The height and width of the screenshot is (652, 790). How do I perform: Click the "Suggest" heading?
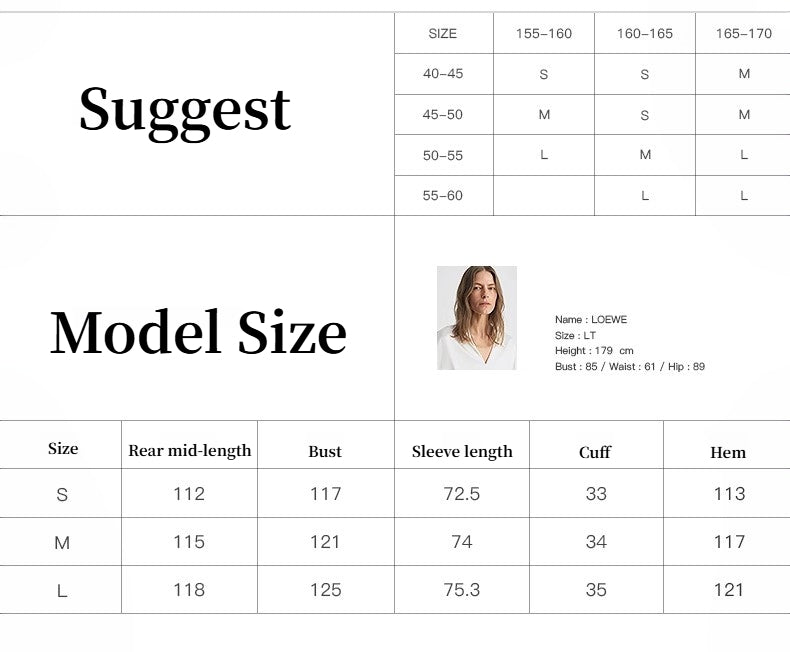185,109
